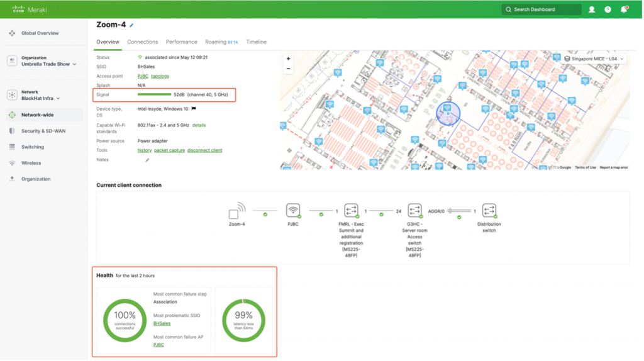Open the notifications bell icon
Screen dimensions: 644x361
coord(624,9)
